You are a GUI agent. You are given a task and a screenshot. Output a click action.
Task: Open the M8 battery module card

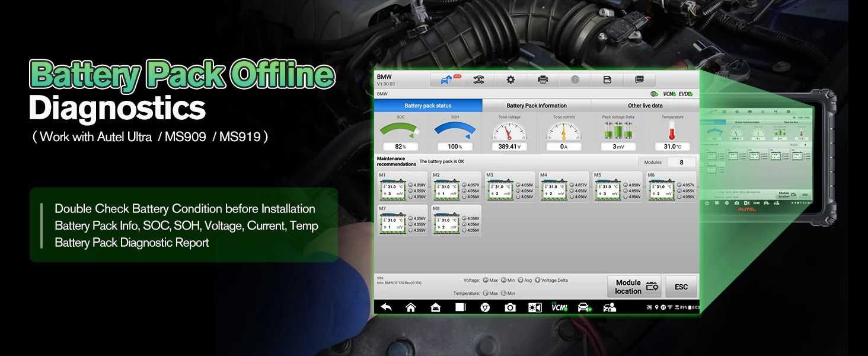pos(457,220)
